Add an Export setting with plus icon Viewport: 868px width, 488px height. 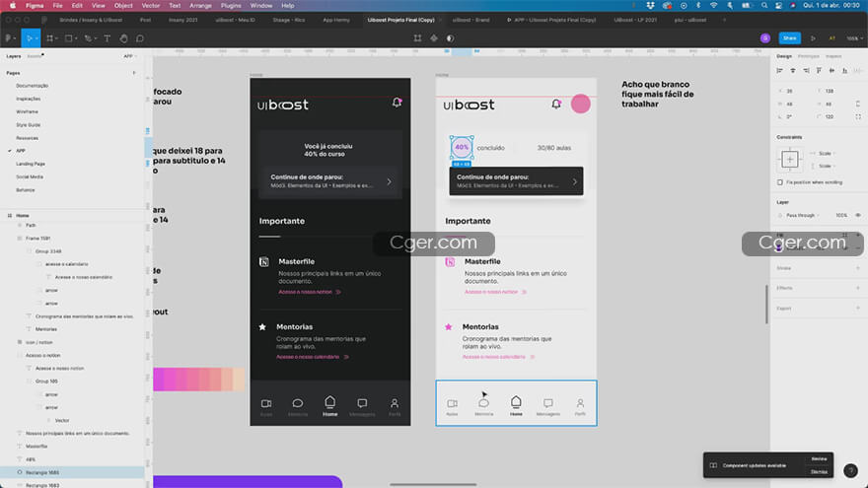(858, 308)
